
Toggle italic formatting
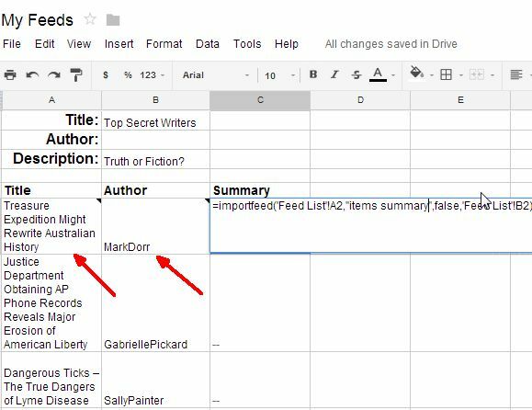click(334, 74)
